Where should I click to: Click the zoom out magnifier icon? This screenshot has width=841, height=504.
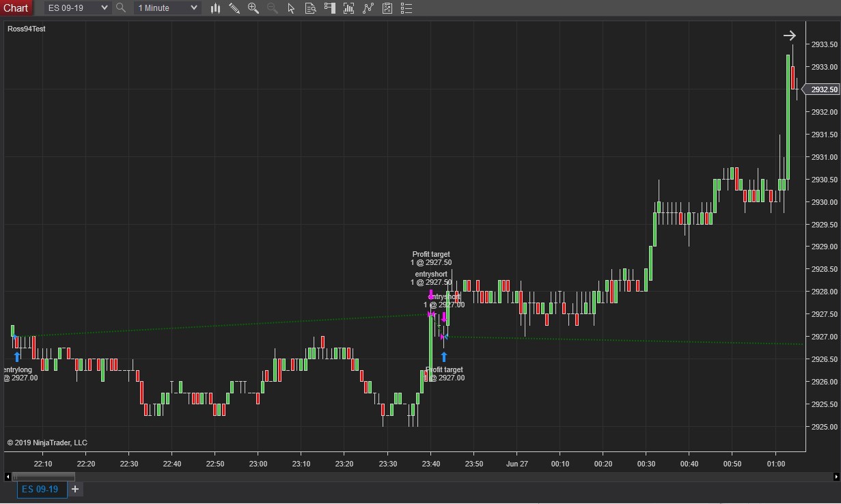272,8
